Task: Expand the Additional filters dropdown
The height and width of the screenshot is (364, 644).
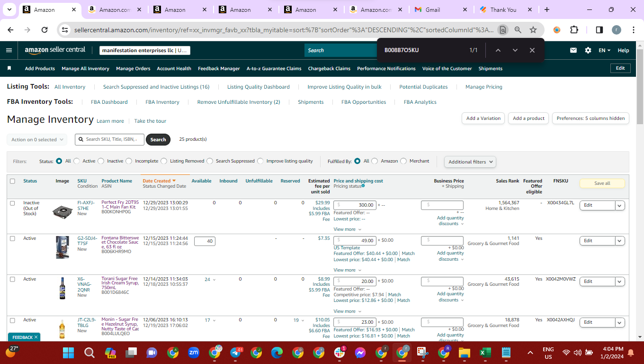Action: pyautogui.click(x=470, y=162)
